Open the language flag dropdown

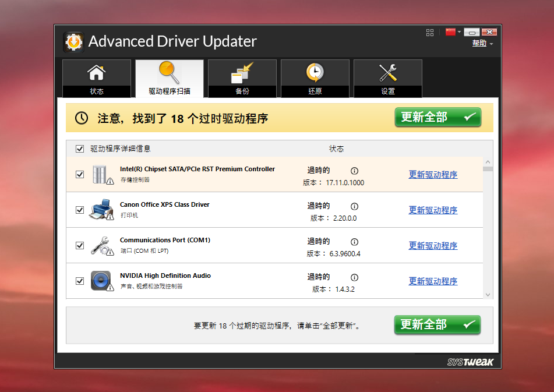click(453, 32)
